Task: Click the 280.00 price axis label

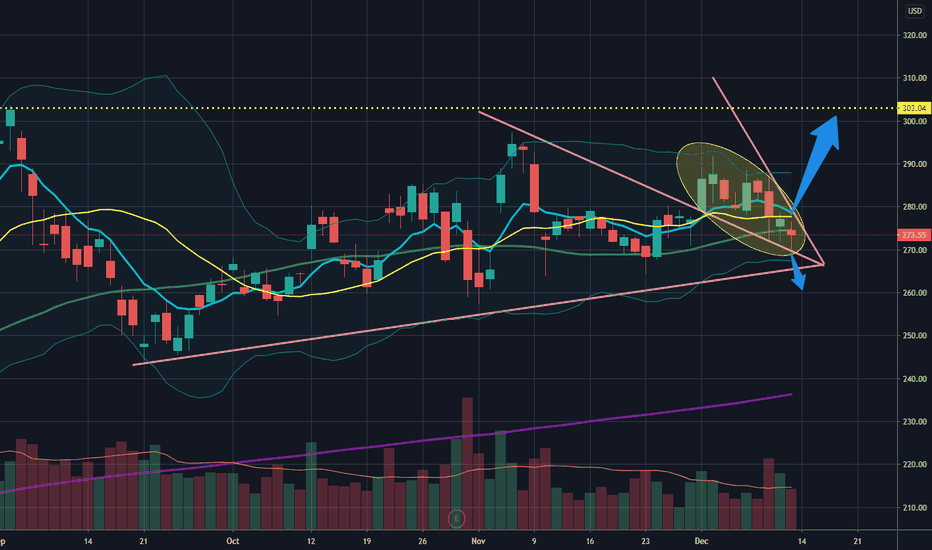Action: 914,207
